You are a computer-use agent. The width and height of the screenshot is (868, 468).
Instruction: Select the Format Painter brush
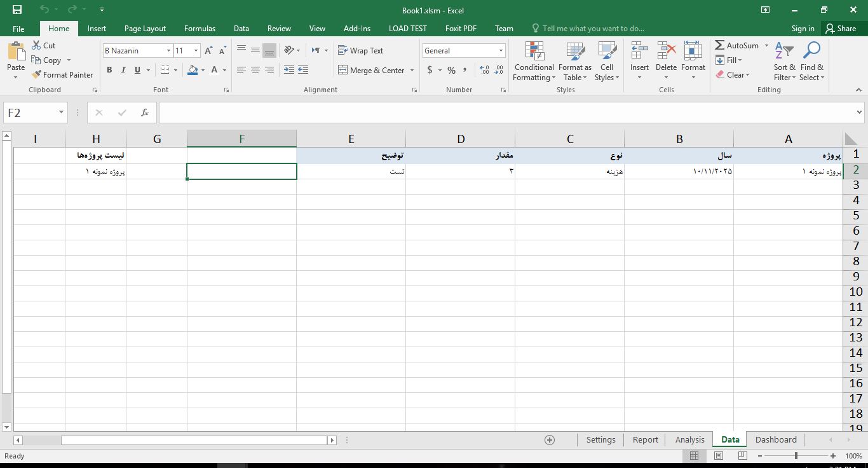click(62, 74)
